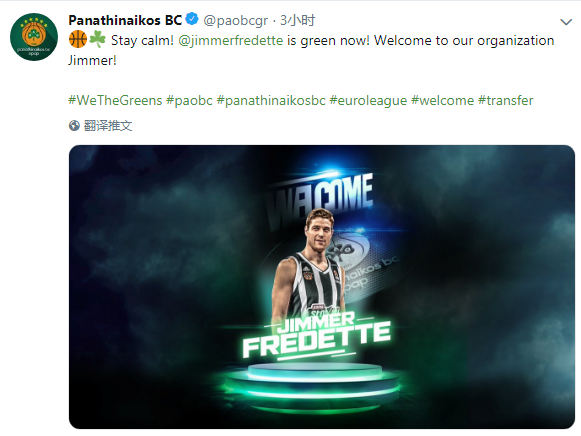Open the @paobcgr handle link
Screen dimensions: 581x436
pyautogui.click(x=235, y=20)
